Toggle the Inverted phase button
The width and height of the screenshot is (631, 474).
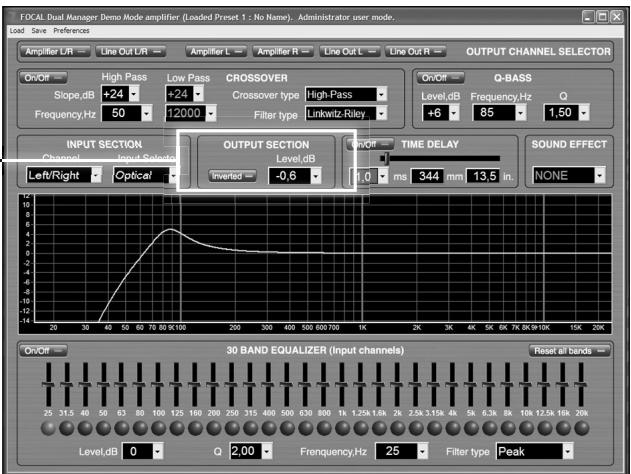[x=232, y=176]
